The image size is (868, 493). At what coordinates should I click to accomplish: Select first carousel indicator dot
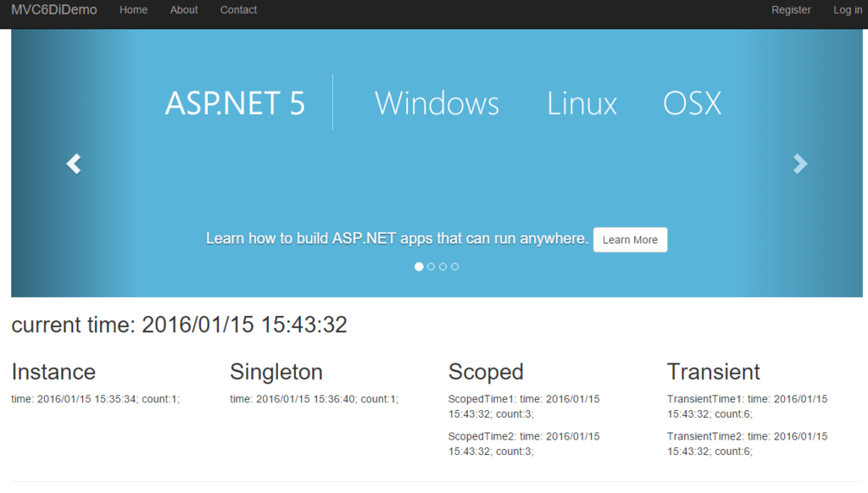(x=419, y=267)
